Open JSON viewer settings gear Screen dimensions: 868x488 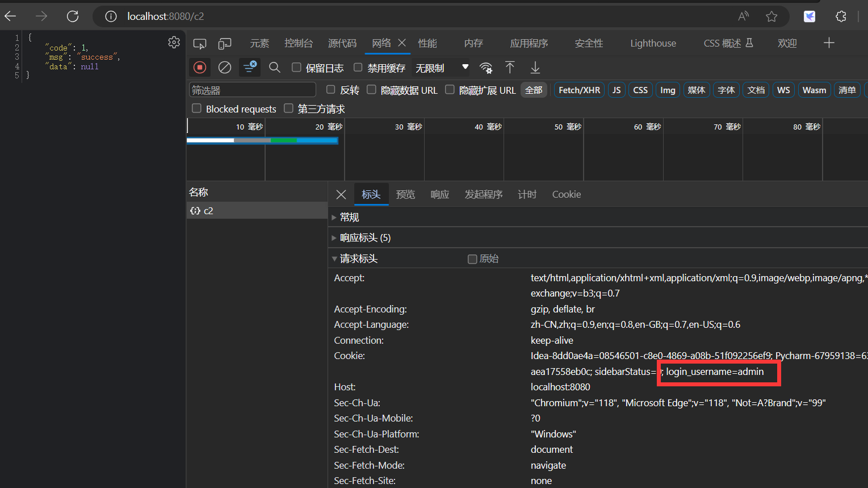pos(174,42)
